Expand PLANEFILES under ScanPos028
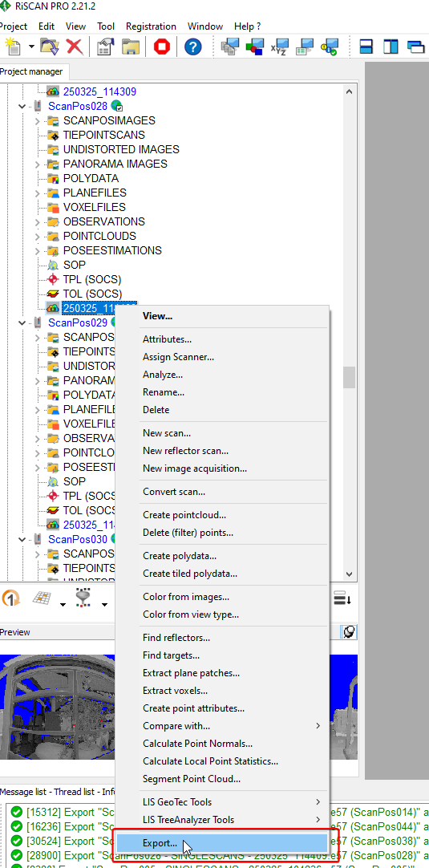Image resolution: width=429 pixels, height=868 pixels. [37, 193]
